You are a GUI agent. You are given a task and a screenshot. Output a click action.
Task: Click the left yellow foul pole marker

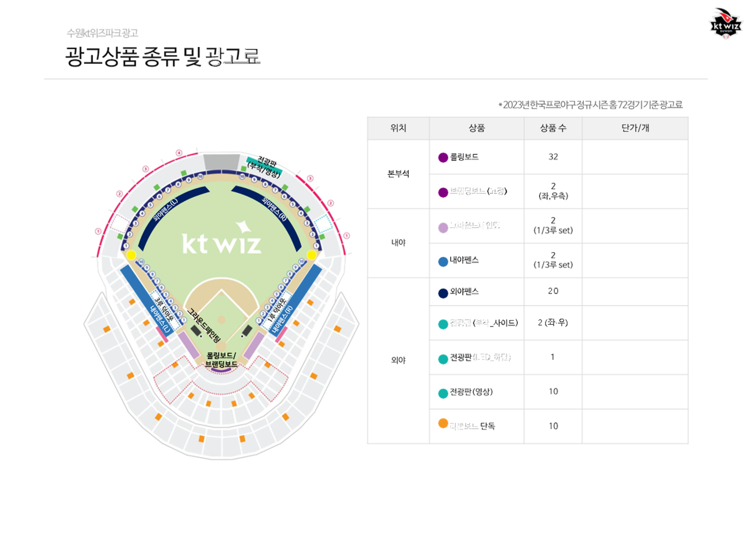pos(131,255)
